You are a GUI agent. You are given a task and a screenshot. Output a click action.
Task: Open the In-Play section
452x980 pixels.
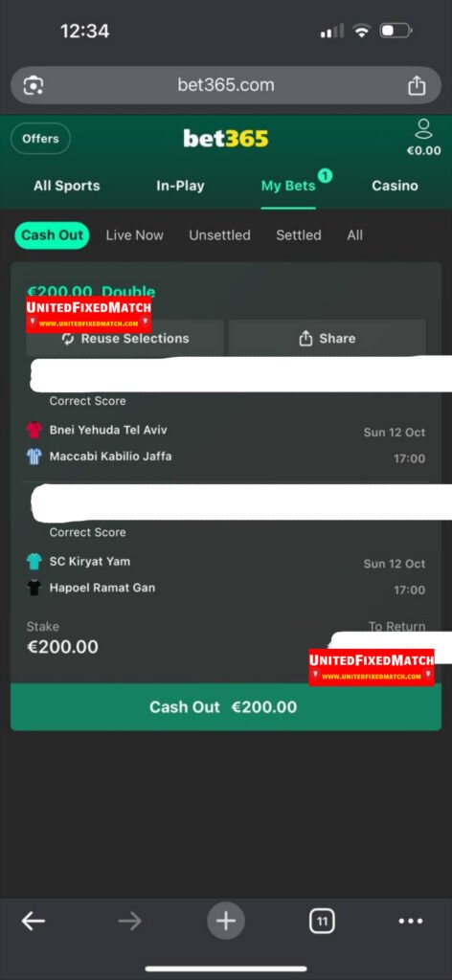pos(180,186)
